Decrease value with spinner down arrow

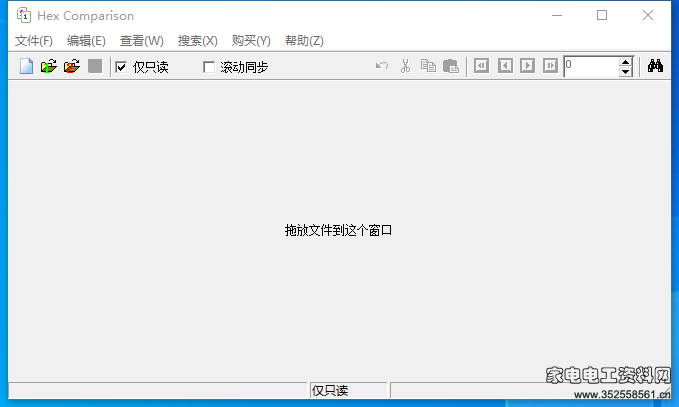click(x=625, y=72)
